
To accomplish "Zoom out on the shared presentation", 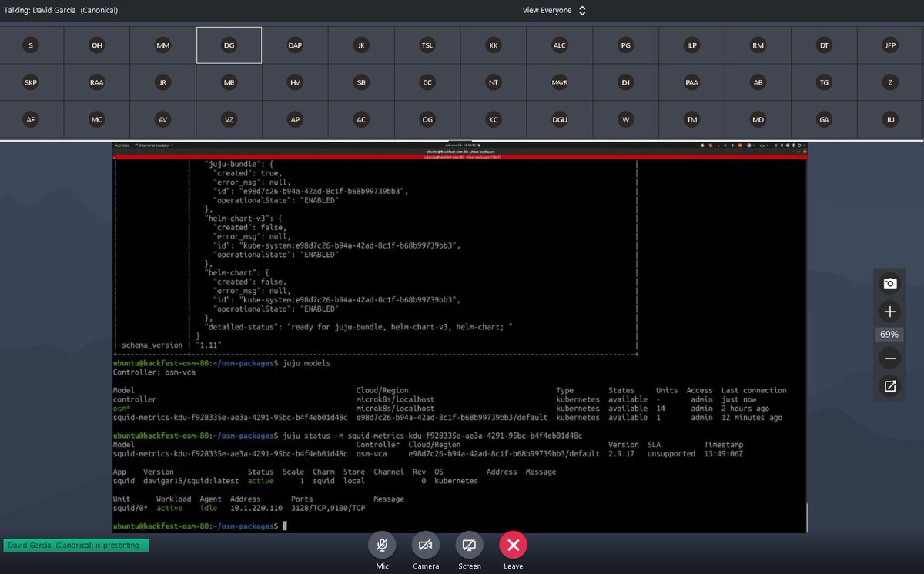I will point(889,358).
